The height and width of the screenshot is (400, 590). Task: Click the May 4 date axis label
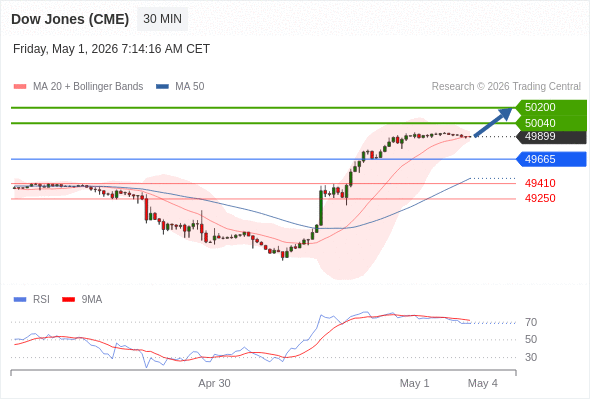(482, 383)
